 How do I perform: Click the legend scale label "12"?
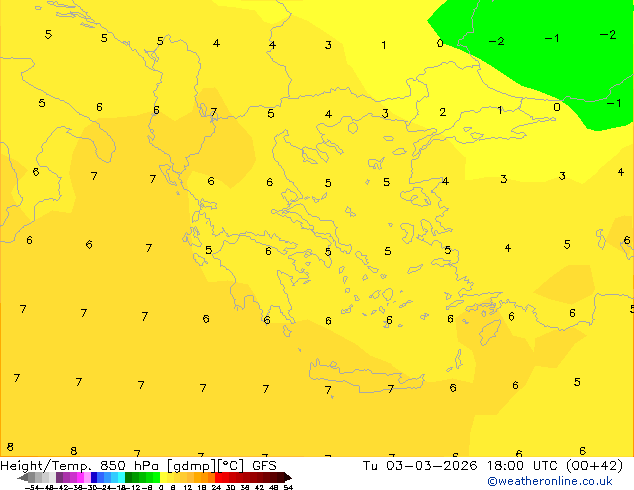point(188,487)
